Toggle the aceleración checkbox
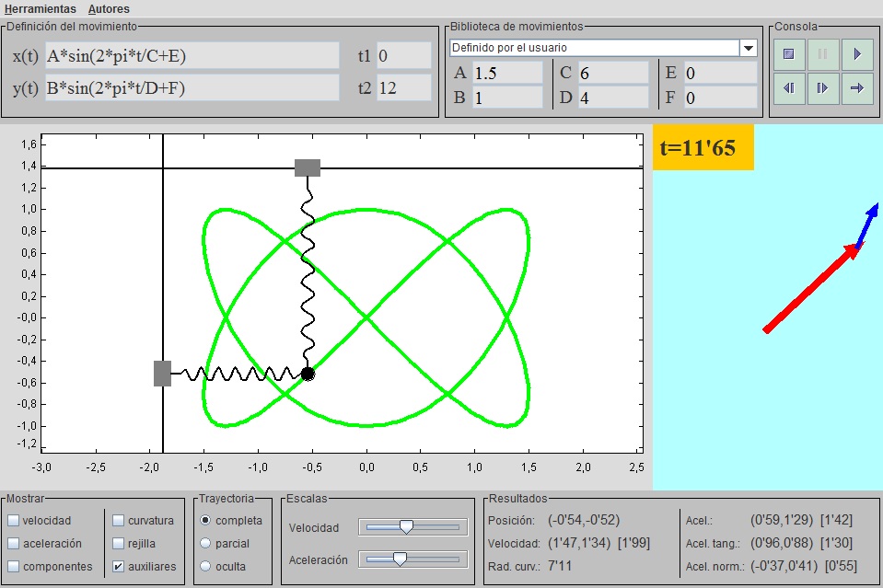The width and height of the screenshot is (883, 588). point(14,544)
